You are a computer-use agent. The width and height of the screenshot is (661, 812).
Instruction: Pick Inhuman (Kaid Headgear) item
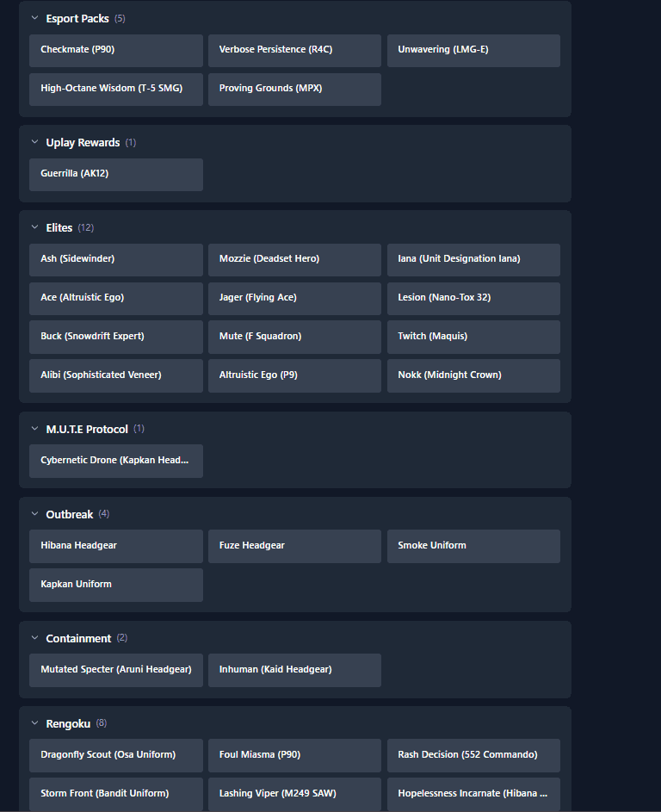tap(294, 670)
